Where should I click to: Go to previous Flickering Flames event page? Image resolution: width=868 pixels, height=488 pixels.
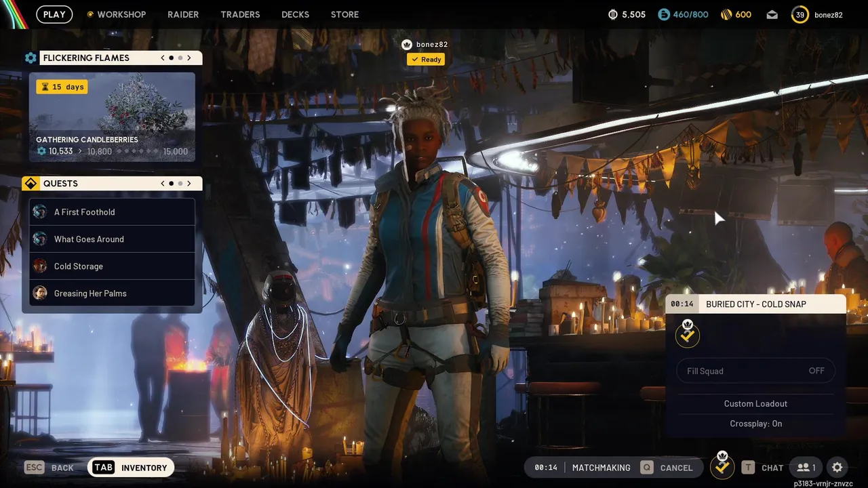coord(163,58)
